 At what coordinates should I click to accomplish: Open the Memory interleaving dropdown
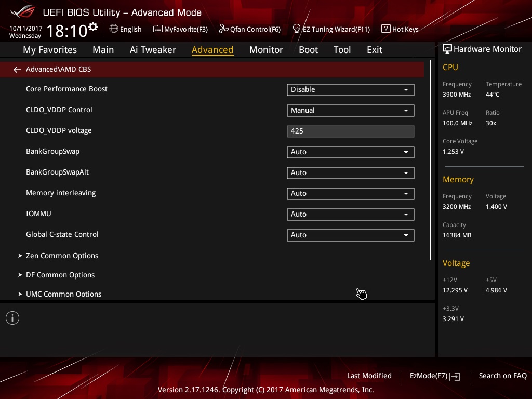click(351, 193)
